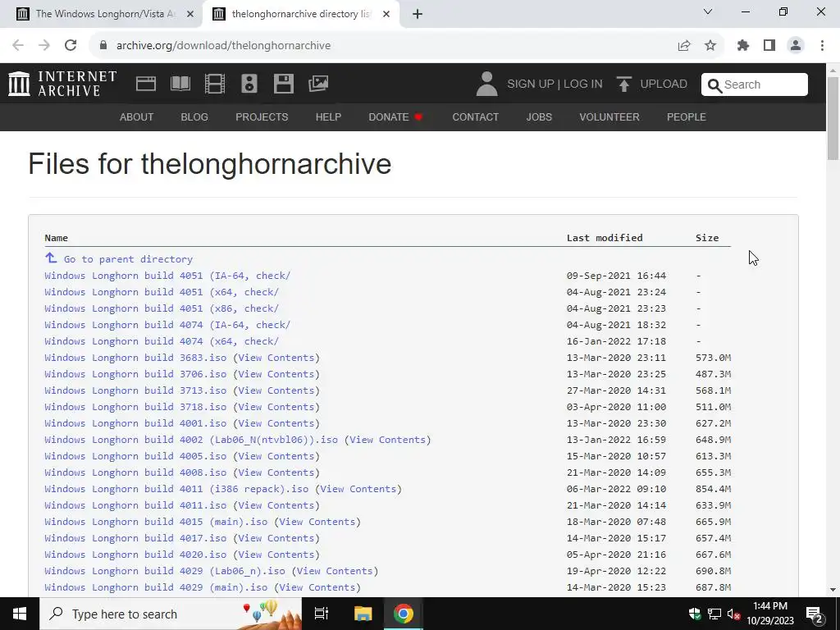Open the HELP menu item

click(328, 116)
